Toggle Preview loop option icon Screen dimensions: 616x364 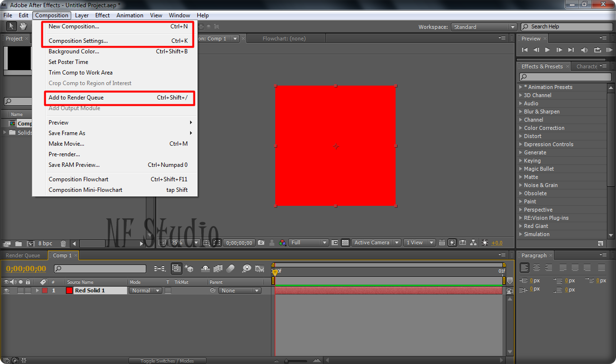[597, 50]
